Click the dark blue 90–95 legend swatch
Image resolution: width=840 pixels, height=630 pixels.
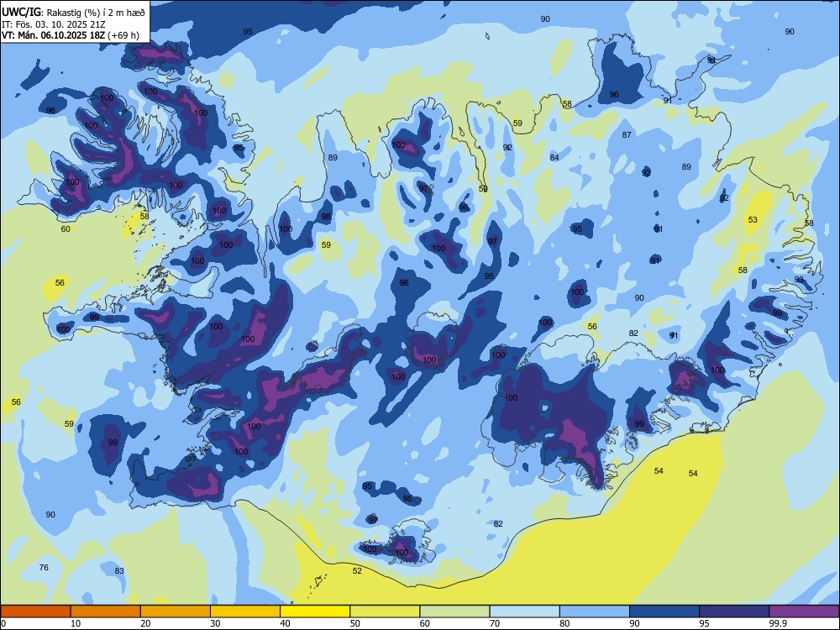(x=664, y=612)
